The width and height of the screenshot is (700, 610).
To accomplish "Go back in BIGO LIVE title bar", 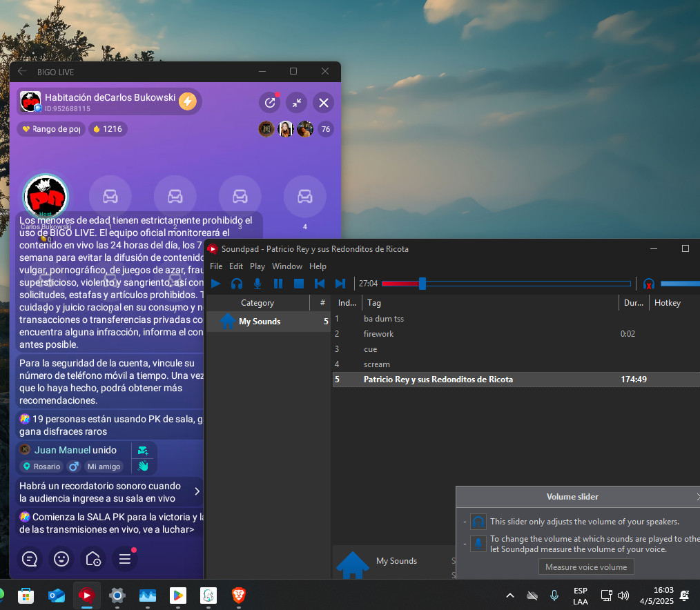I will tap(22, 71).
